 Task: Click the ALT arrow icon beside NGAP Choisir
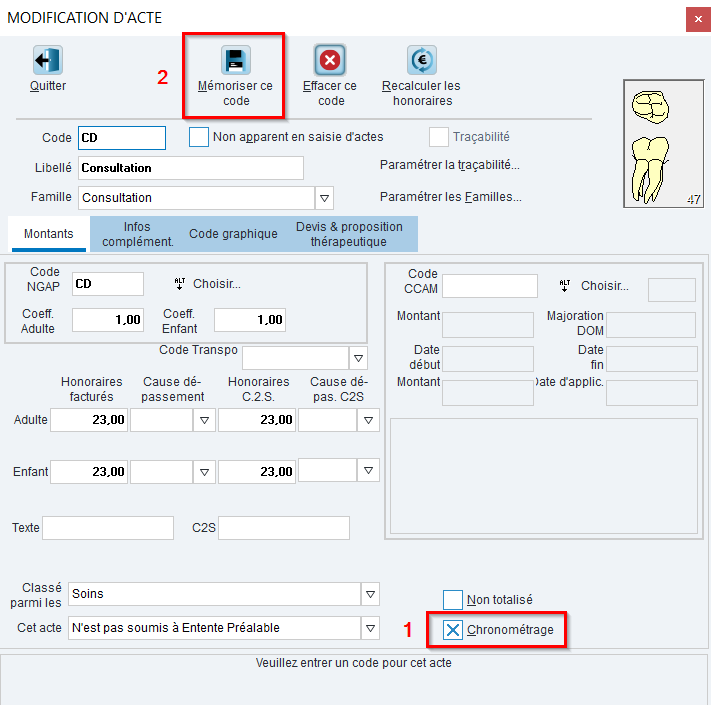pos(180,284)
